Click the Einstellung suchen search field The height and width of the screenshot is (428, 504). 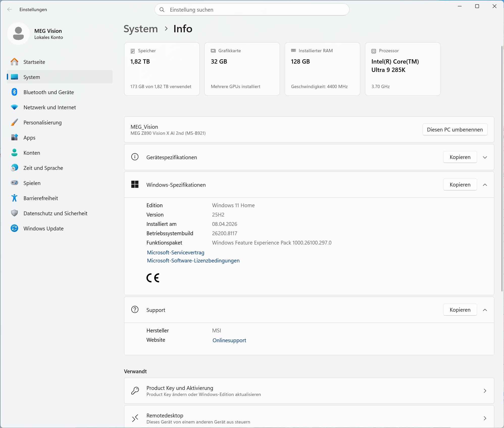click(x=252, y=10)
